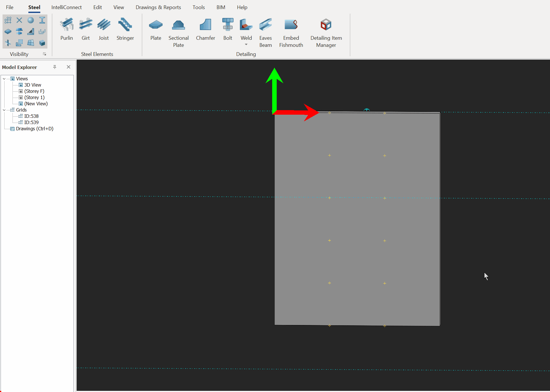Viewport: 550px width, 392px height.
Task: Open the Drawings & Reports tab
Action: tap(158, 7)
